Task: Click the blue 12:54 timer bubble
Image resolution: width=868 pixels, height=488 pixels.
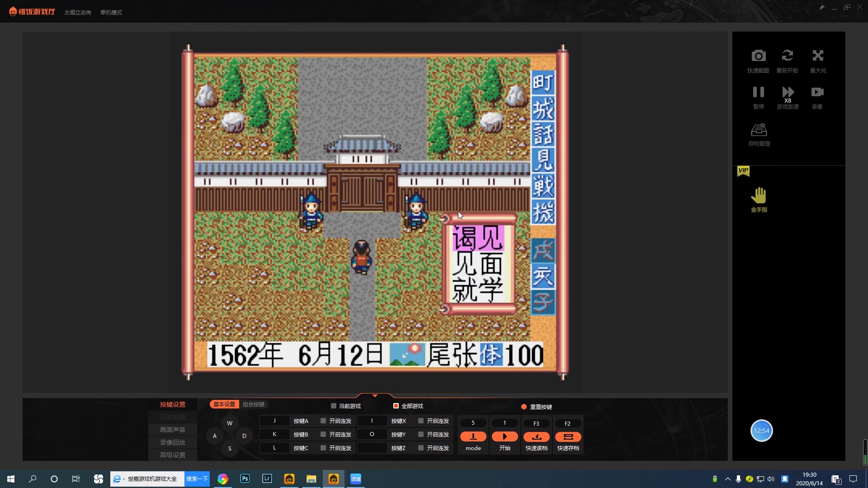Action: coord(761,431)
